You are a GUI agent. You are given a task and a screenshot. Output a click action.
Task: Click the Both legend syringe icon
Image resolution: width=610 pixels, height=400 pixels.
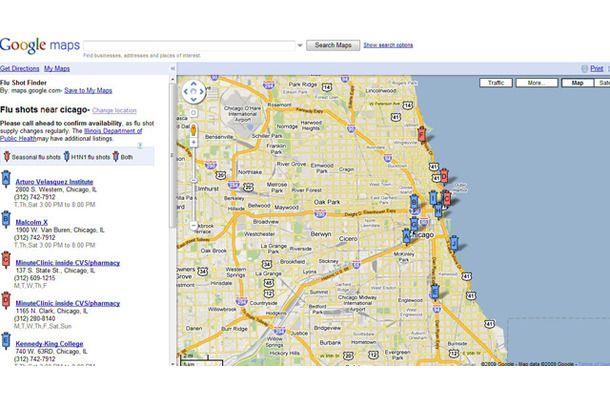coord(116,156)
